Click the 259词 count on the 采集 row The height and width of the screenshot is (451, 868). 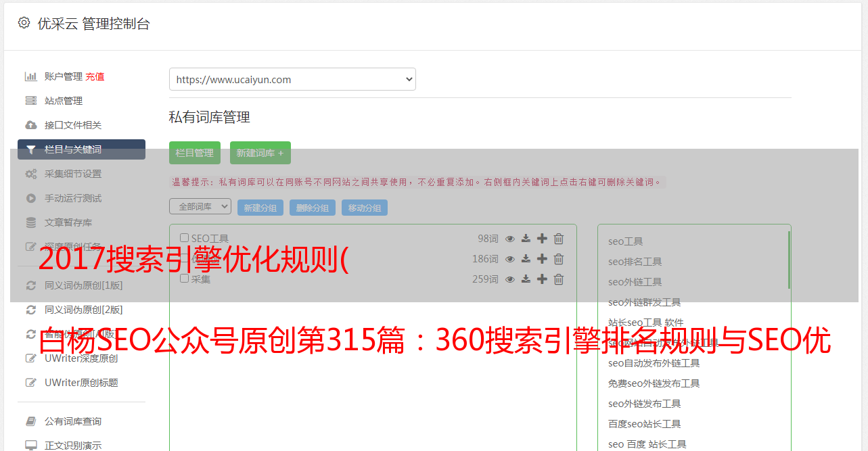485,279
